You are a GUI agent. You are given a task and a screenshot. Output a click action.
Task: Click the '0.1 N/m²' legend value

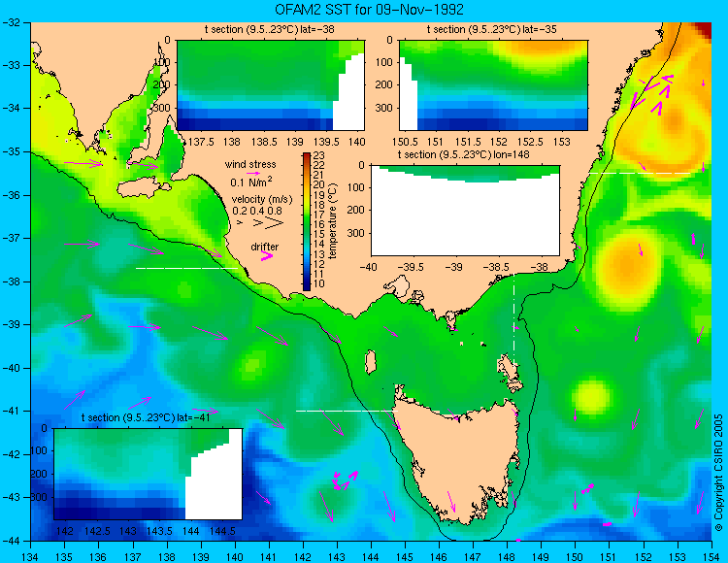point(251,182)
